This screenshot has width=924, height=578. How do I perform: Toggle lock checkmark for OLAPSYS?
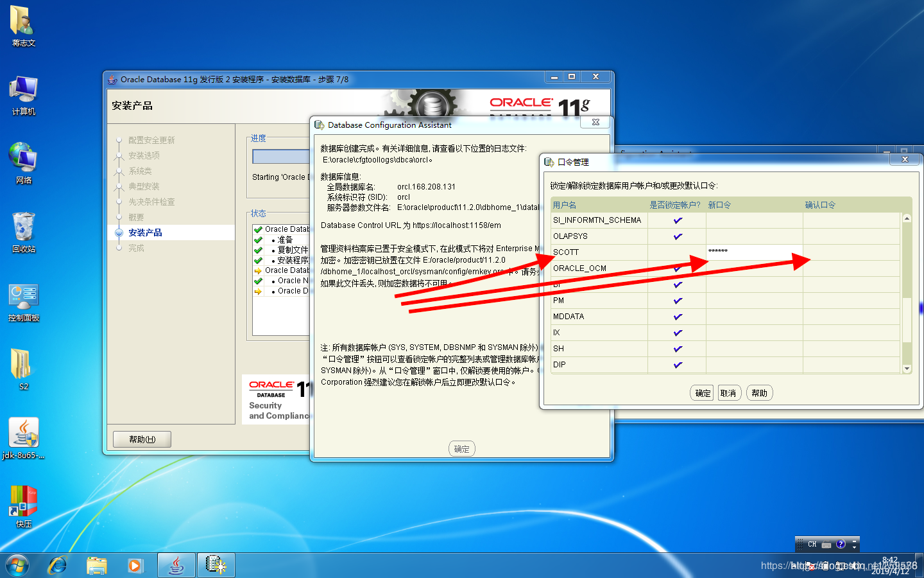[x=677, y=236]
